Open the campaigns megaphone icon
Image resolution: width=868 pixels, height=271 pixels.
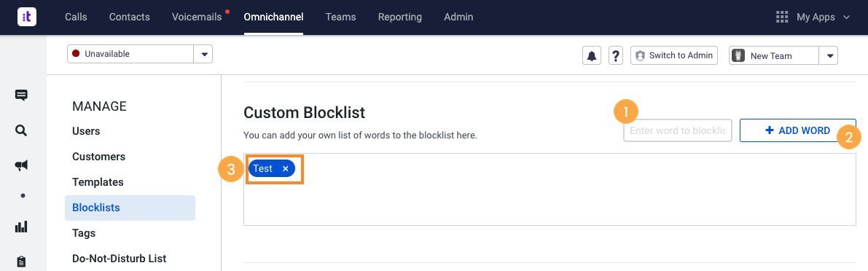point(21,165)
